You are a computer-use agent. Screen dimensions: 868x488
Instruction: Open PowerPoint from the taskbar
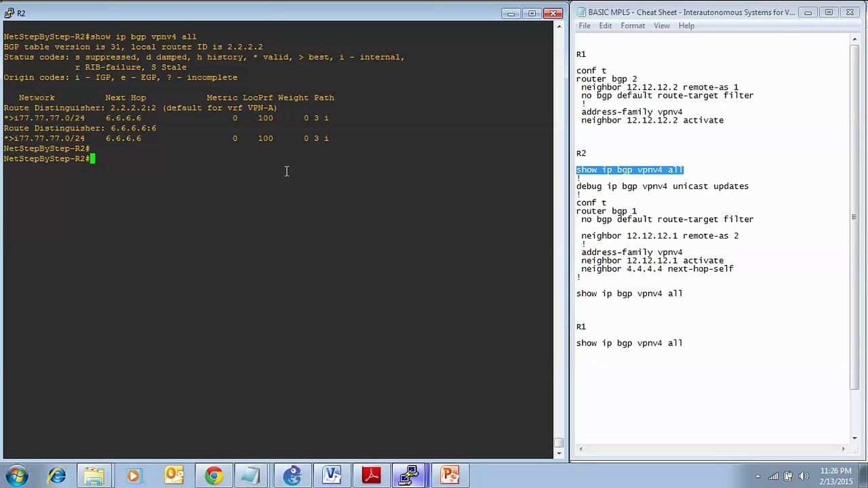450,475
